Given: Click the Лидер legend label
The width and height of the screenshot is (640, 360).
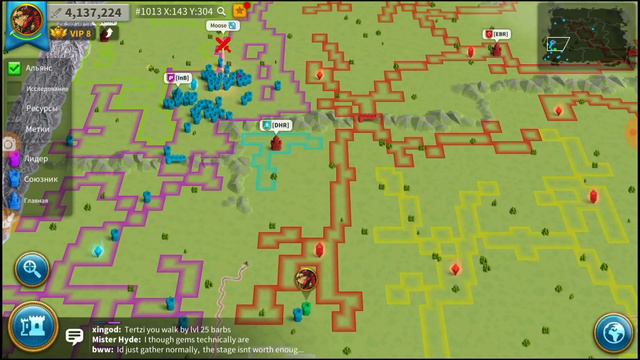Looking at the screenshot, I should pos(36,159).
